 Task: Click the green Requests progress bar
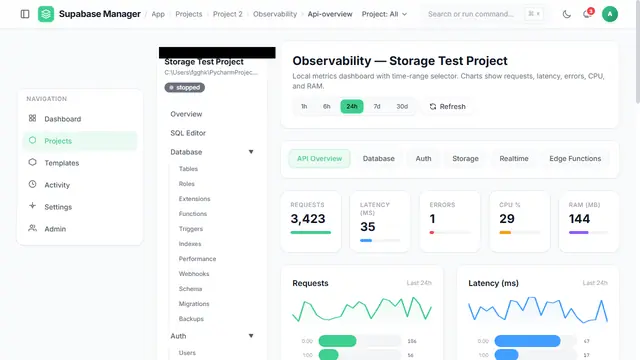coord(311,233)
